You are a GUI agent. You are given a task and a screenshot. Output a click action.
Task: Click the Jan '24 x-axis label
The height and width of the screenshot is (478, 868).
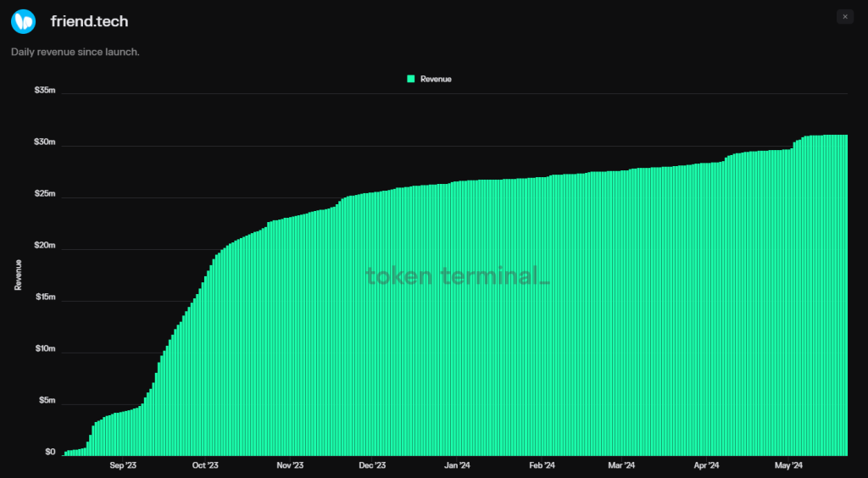tap(458, 465)
